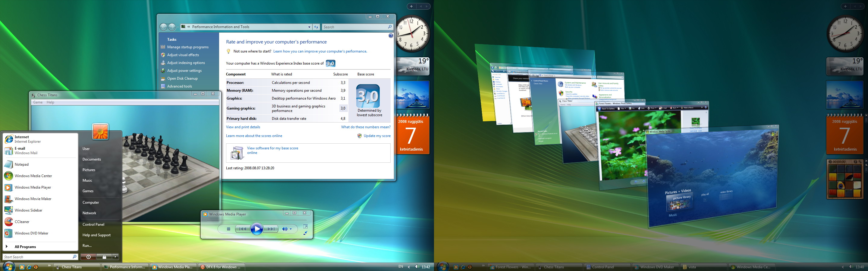Open recent pages dropdown next to Forward button
Image resolution: width=868 pixels, height=271 pixels.
click(x=178, y=27)
